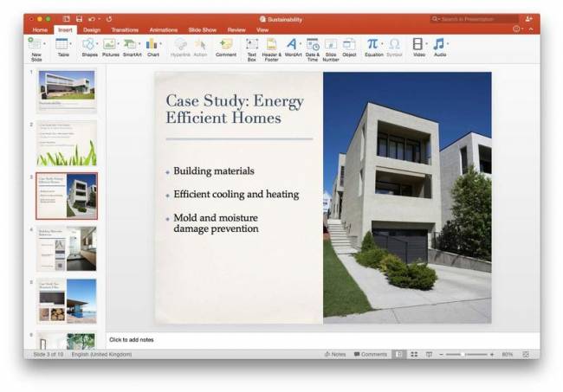Expand the Chart dropdown arrow
Screen dimensions: 563x392
click(x=160, y=44)
